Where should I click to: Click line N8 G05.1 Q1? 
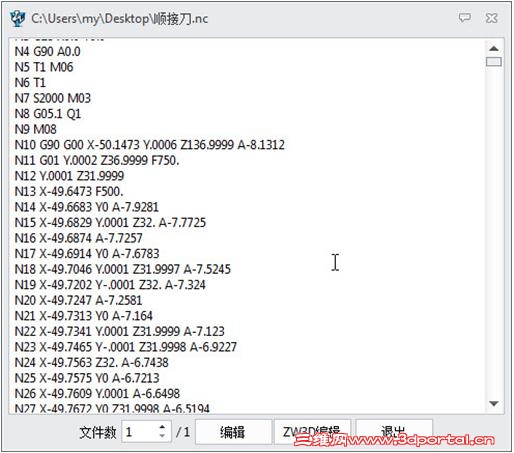(48, 114)
